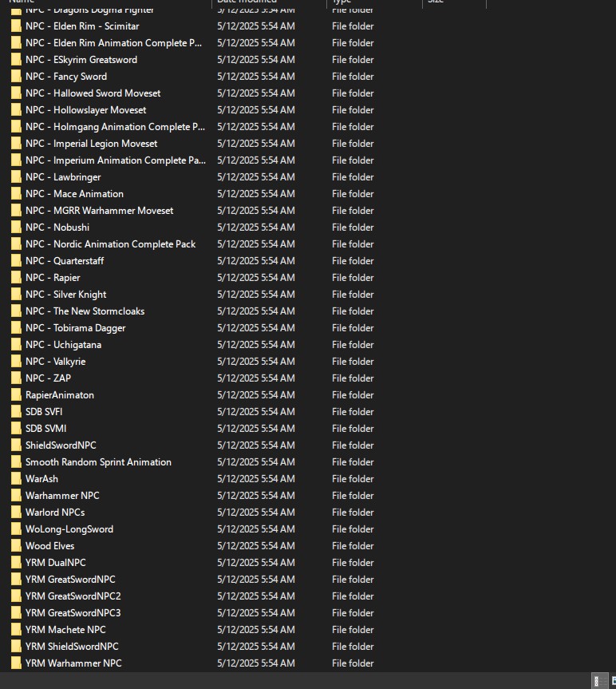Click date modified cell in NPC - Lawbringer row
The width and height of the screenshot is (616, 689).
[x=256, y=177]
